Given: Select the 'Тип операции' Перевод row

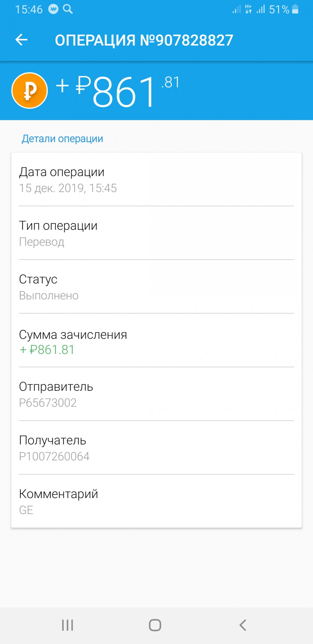Looking at the screenshot, I should click(156, 233).
